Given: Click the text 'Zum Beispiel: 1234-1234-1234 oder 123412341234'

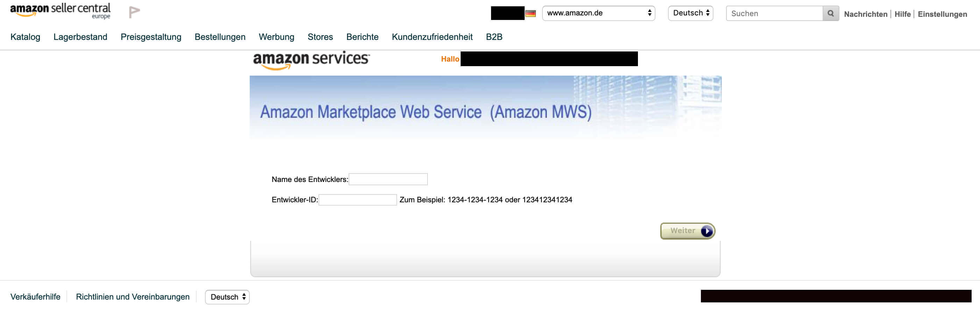Looking at the screenshot, I should pyautogui.click(x=485, y=200).
